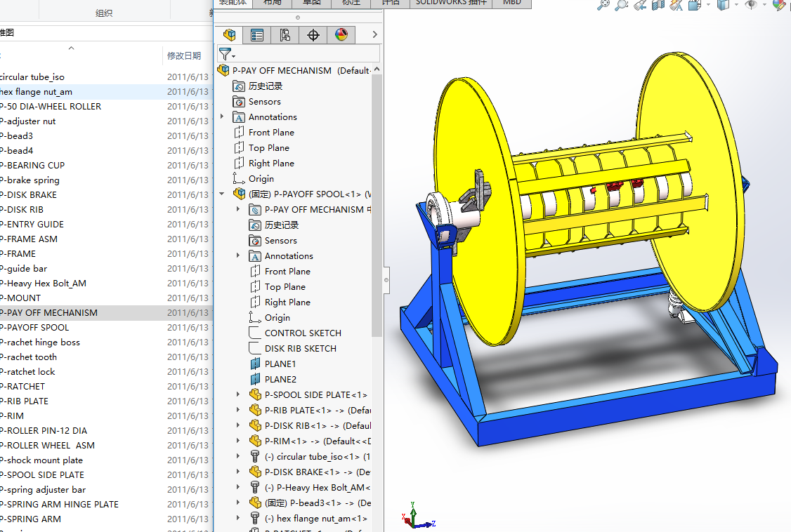791x532 pixels.
Task: Open the ConfigurationManager tab icon
Action: [x=285, y=35]
